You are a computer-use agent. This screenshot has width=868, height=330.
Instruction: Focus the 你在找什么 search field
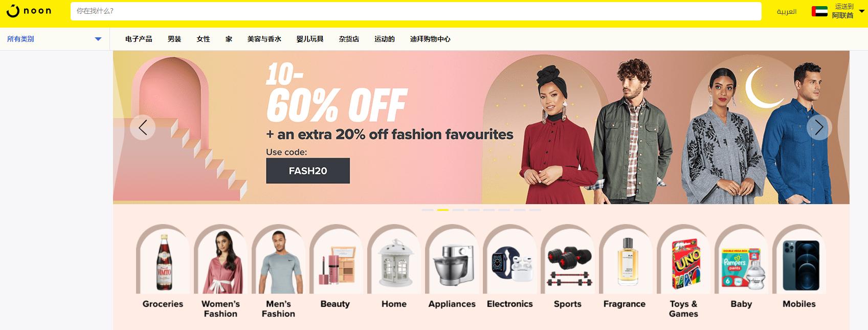pos(416,11)
